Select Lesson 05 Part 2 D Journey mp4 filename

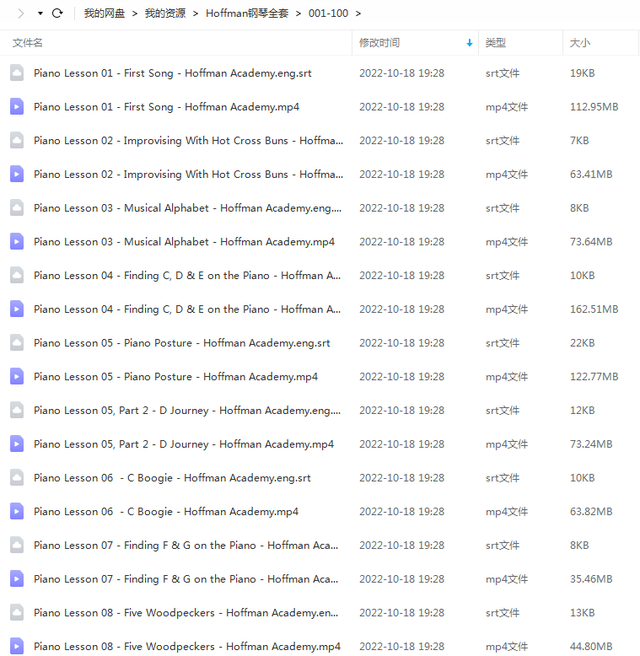click(x=184, y=444)
